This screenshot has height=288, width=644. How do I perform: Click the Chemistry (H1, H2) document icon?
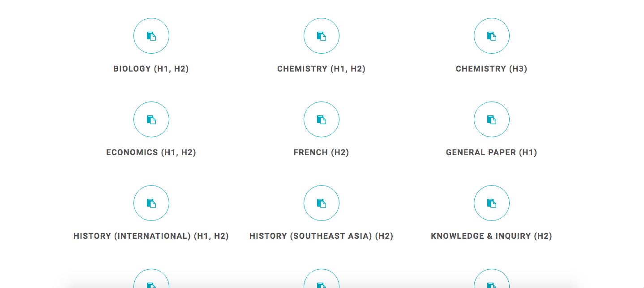(322, 36)
